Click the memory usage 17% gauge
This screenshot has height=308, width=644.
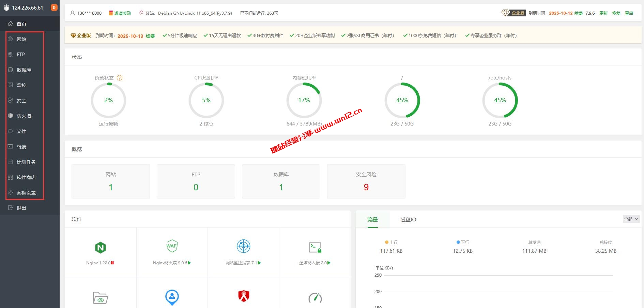coord(304,100)
